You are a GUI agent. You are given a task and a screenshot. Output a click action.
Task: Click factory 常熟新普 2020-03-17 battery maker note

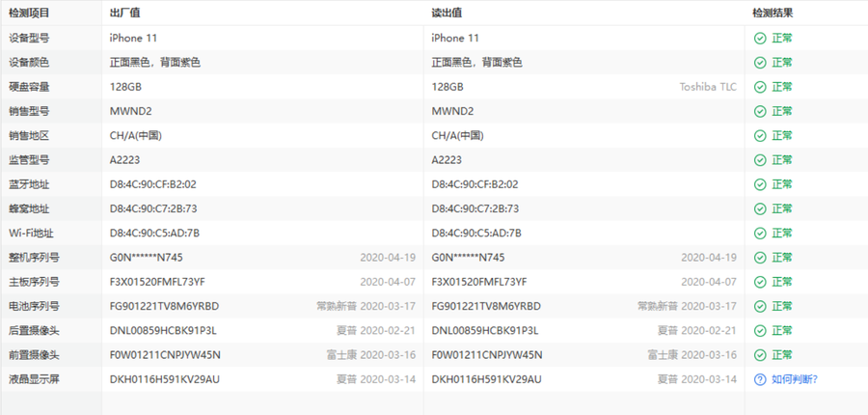[366, 306]
